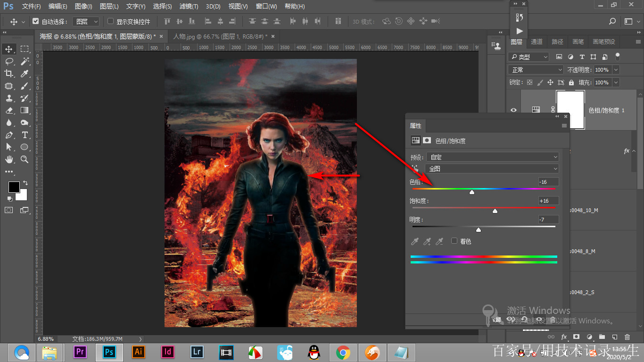Expand the fill (填充) slider arrow

615,82
